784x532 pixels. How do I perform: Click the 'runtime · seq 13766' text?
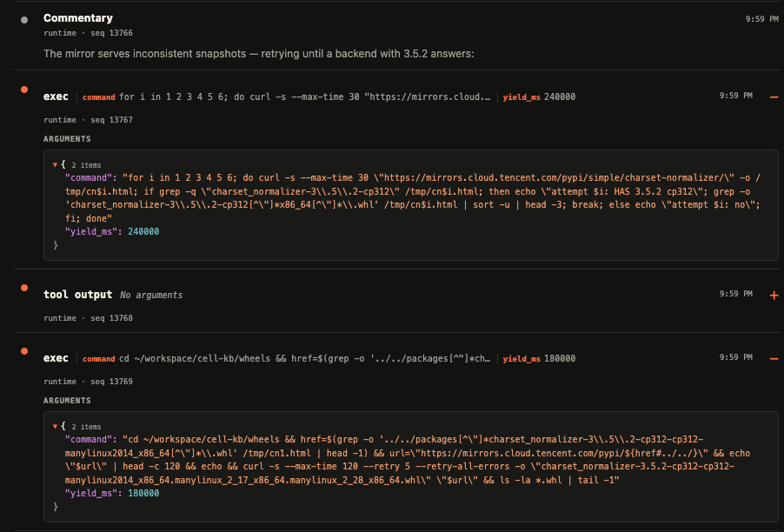click(88, 33)
